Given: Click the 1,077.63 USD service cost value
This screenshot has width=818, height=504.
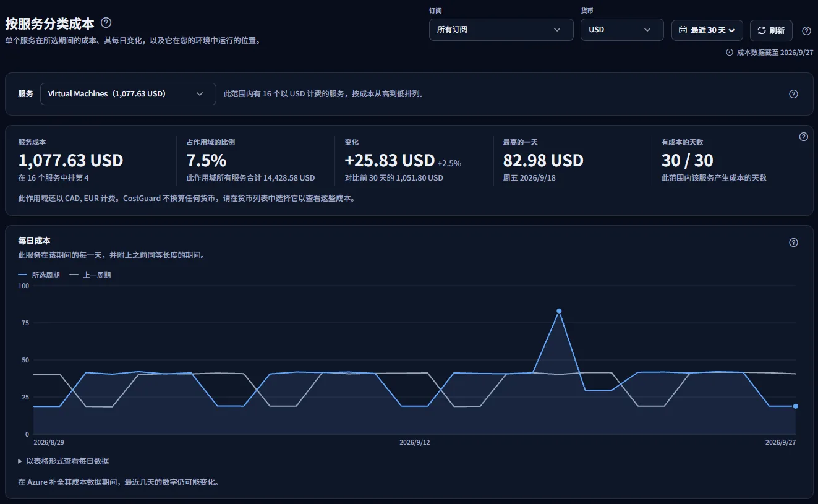Looking at the screenshot, I should pos(71,161).
